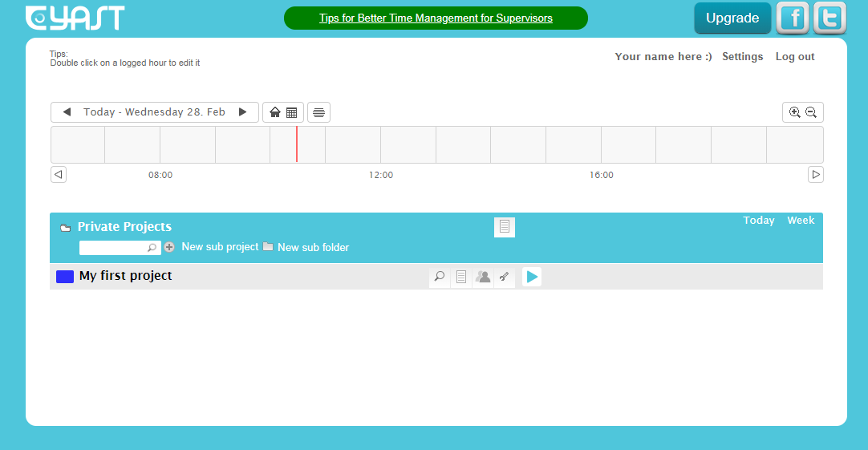
Task: Click the magnifier in project search field
Action: [x=152, y=248]
